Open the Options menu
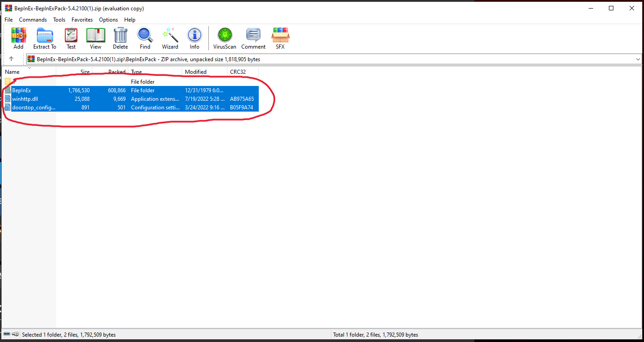 coord(108,20)
